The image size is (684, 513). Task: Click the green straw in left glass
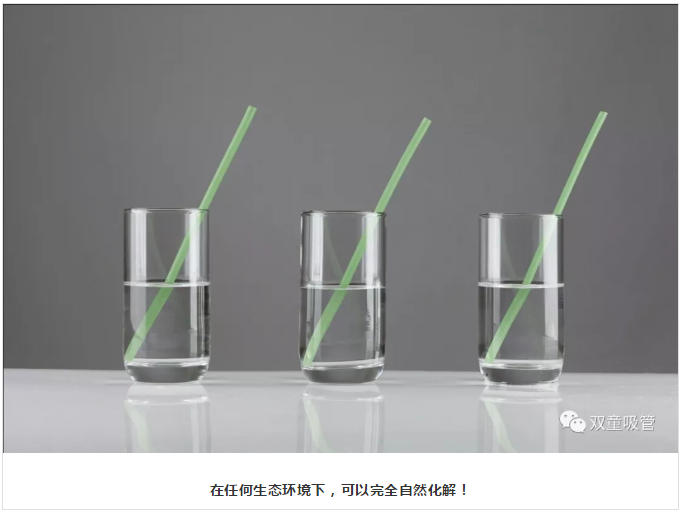pyautogui.click(x=190, y=233)
